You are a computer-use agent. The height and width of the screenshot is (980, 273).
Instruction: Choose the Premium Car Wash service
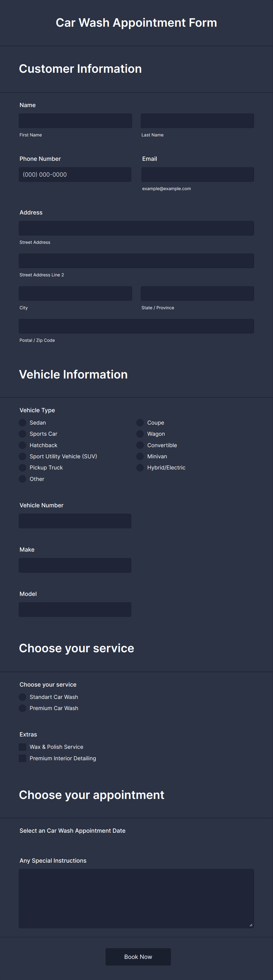point(23,708)
